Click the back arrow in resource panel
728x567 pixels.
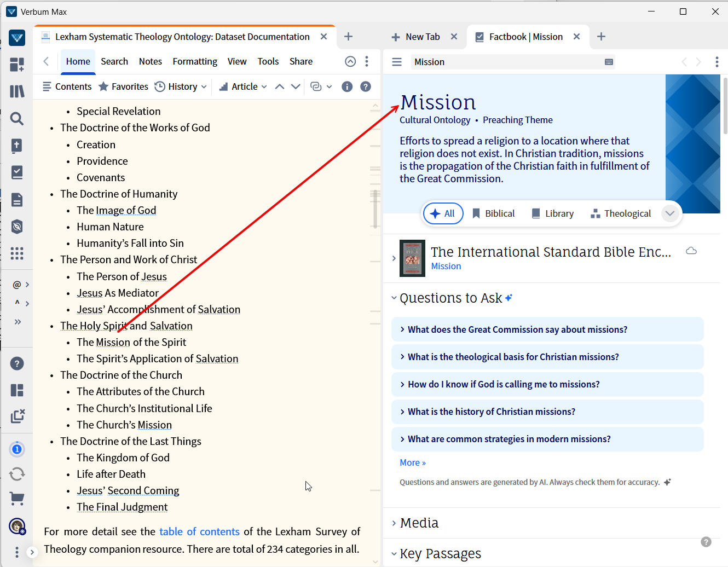coord(46,61)
